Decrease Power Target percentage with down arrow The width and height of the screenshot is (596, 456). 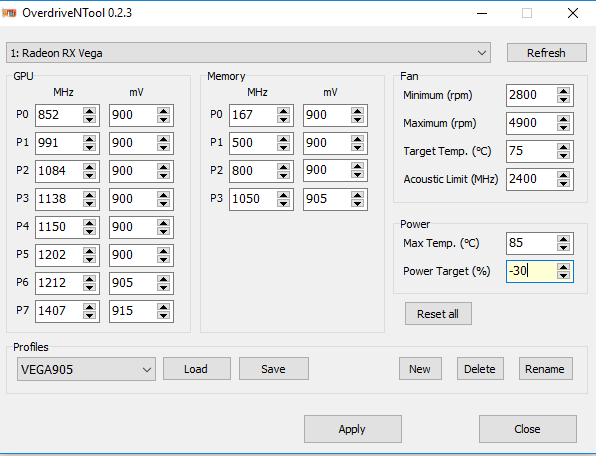[x=563, y=276]
